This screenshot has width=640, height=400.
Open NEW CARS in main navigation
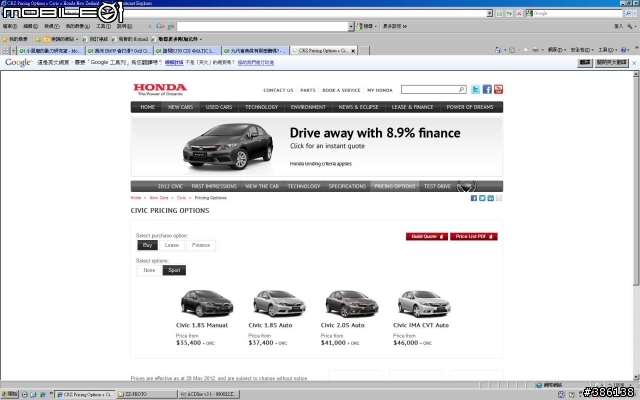(180, 107)
